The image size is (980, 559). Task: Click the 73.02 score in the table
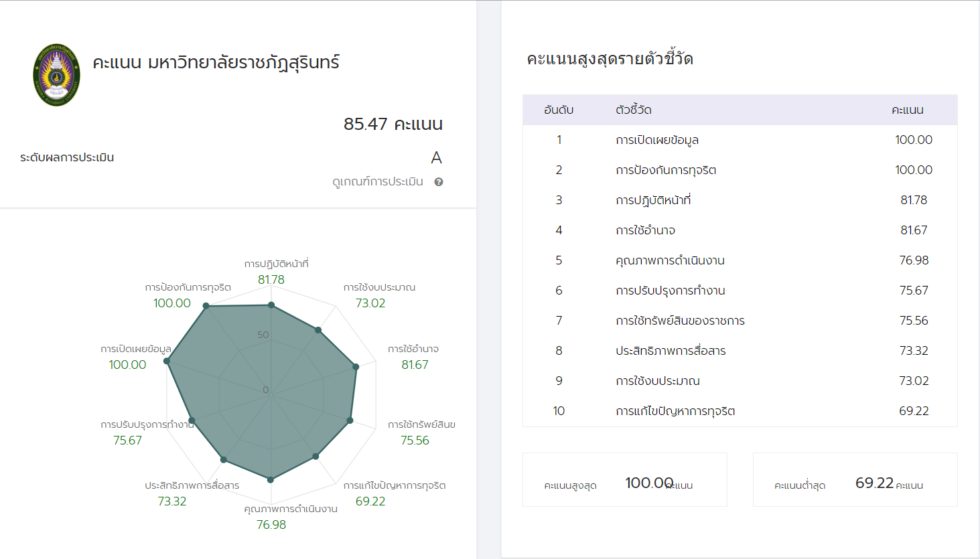click(x=914, y=381)
